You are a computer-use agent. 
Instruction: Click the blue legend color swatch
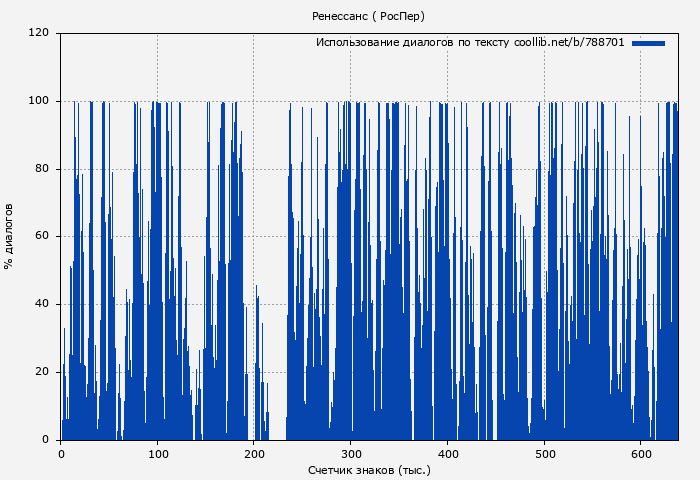point(648,43)
